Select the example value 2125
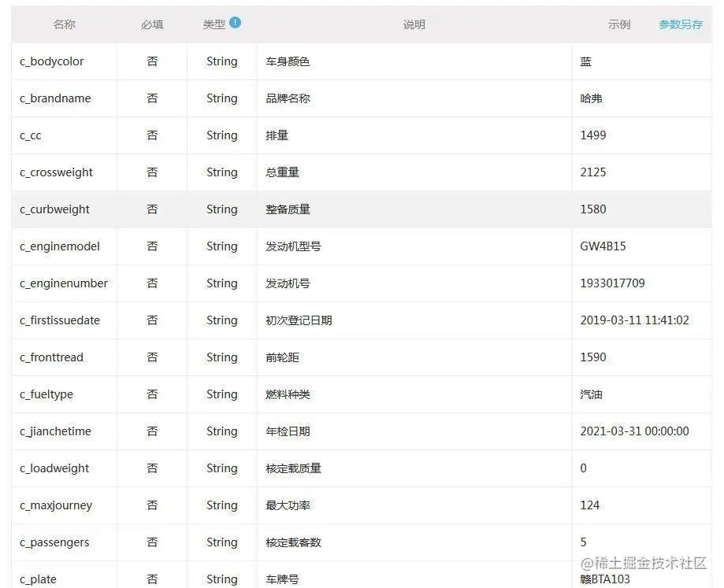Image resolution: width=724 pixels, height=588 pixels. pyautogui.click(x=593, y=172)
